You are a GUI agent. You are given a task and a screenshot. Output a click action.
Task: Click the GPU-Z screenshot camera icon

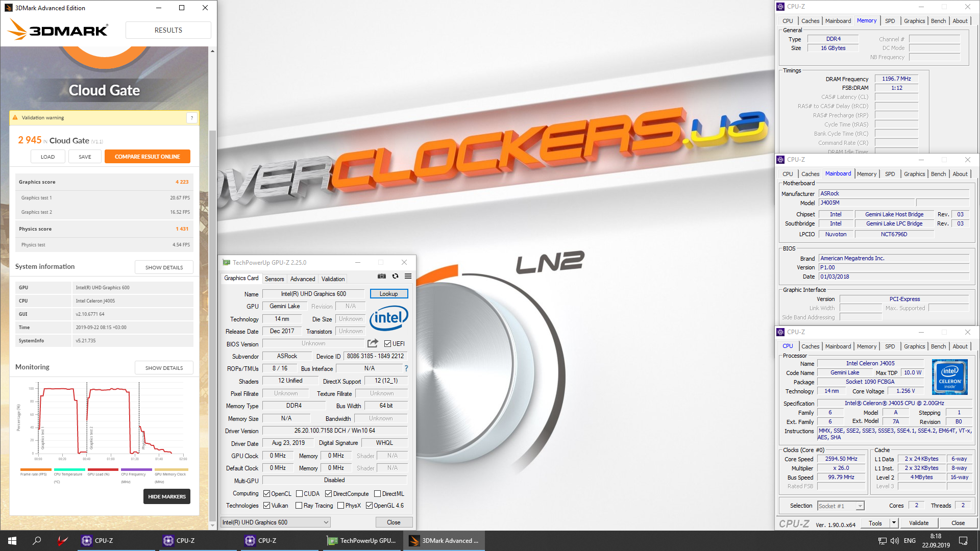[382, 276]
